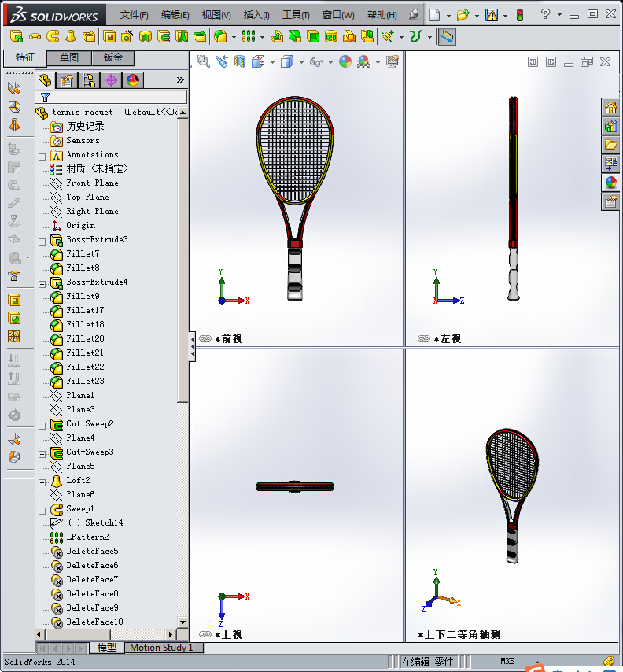Select Top Plane in the tree
This screenshot has height=672, width=623.
pyautogui.click(x=87, y=198)
